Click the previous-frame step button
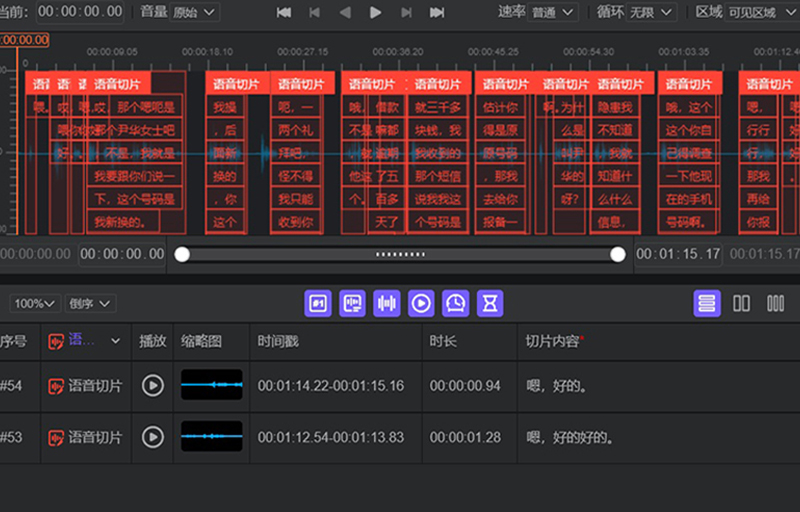Image resolution: width=800 pixels, height=512 pixels. click(314, 12)
